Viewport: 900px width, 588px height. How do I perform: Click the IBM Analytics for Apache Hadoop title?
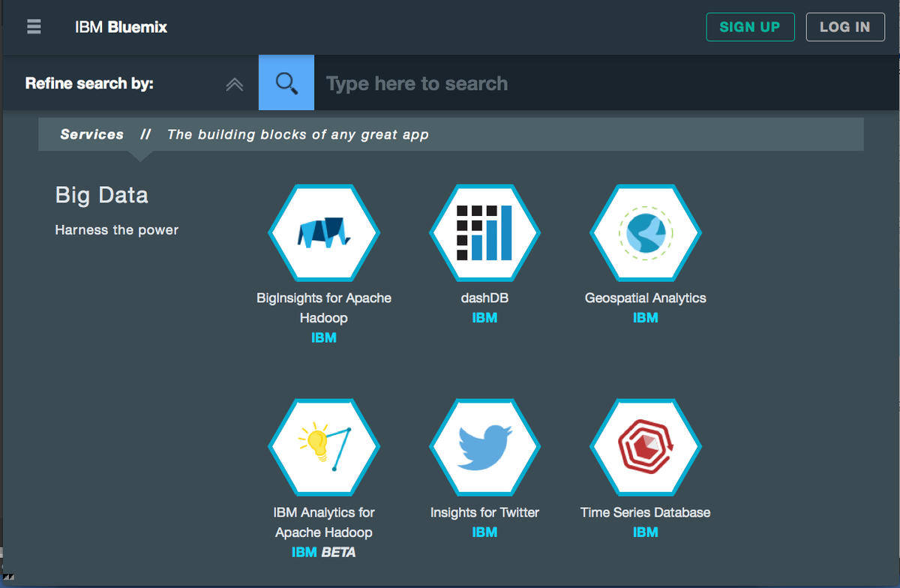tap(324, 522)
